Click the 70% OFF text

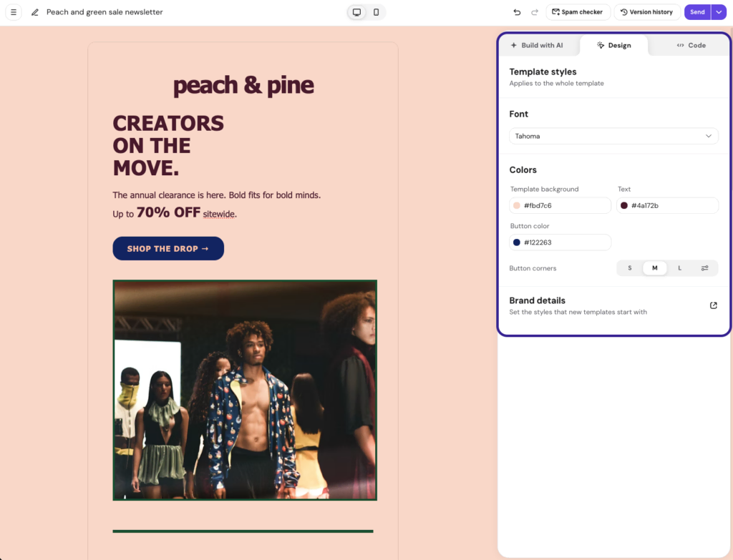pyautogui.click(x=168, y=212)
